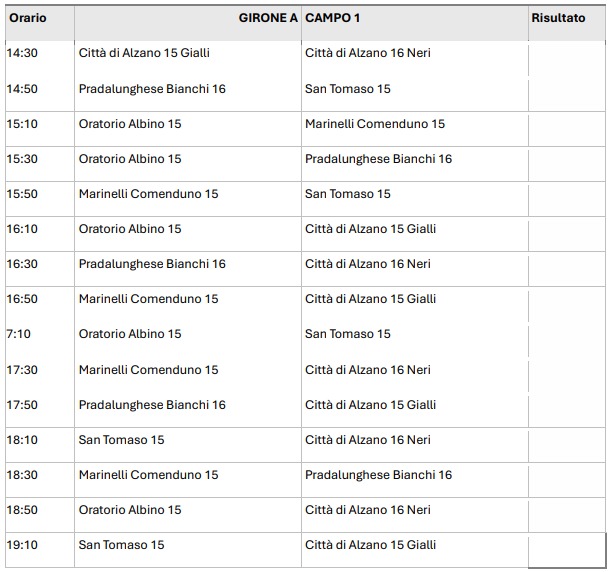
Task: Click the GIRONE A header cell
Action: (268, 18)
